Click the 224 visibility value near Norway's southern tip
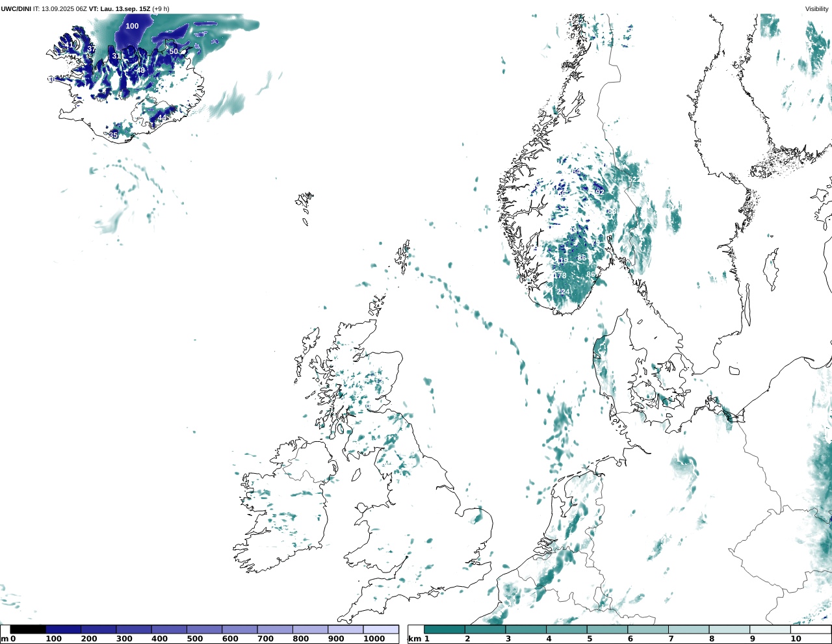832x644 pixels. coord(563,292)
